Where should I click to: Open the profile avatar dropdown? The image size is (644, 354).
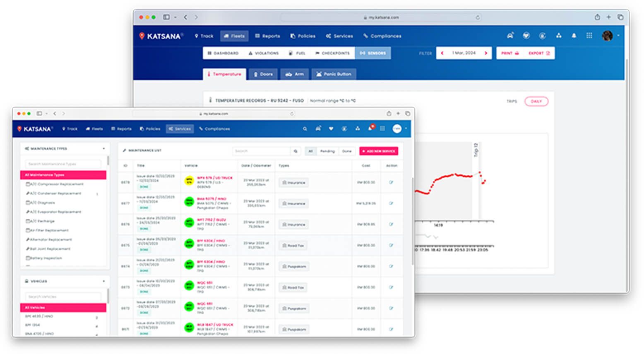tap(607, 36)
